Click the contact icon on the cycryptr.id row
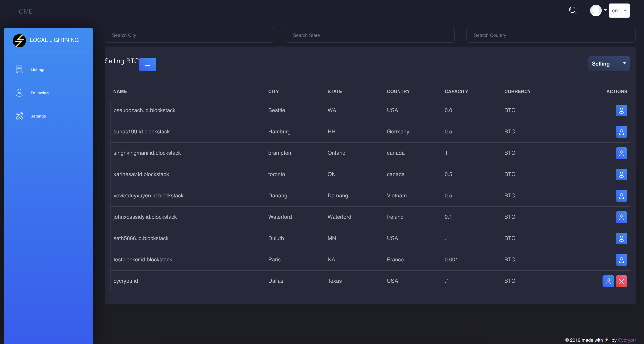This screenshot has height=344, width=644. pos(609,281)
